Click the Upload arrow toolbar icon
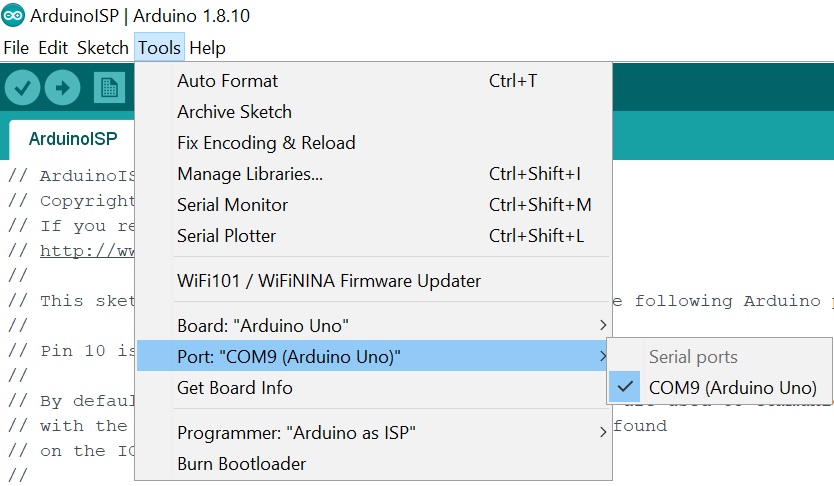The width and height of the screenshot is (834, 486). [62, 88]
